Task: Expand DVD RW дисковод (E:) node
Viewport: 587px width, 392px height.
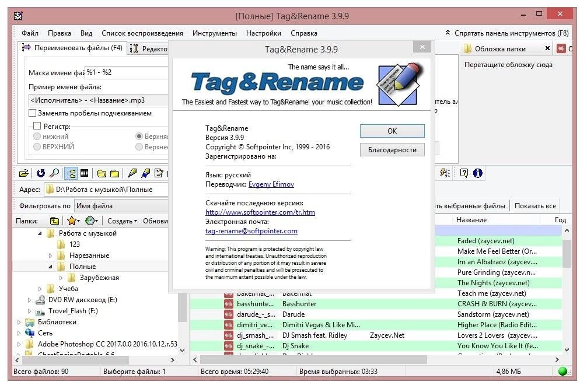Action: (x=29, y=300)
